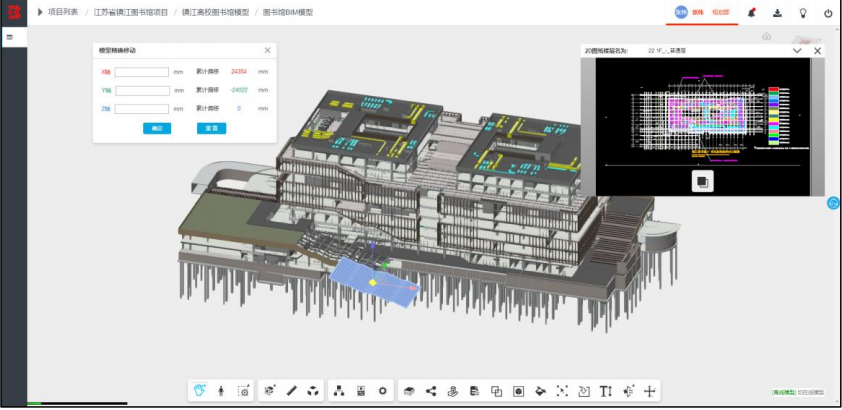Open the 3D cube with star tool
Viewport: 842px width, 410px height.
(x=271, y=391)
